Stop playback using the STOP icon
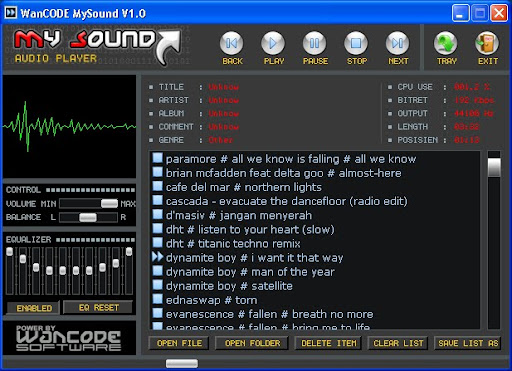Screen dimensions: 512x371 coord(356,43)
